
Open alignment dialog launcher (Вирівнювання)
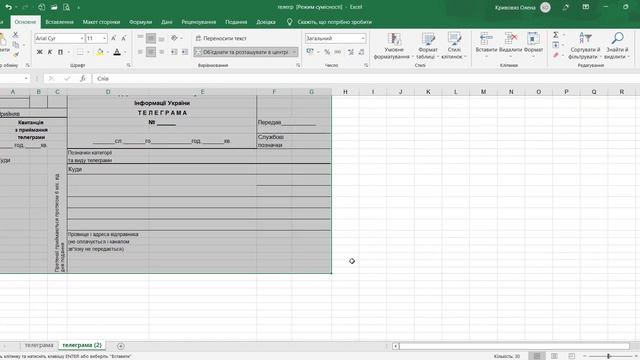click(x=298, y=65)
